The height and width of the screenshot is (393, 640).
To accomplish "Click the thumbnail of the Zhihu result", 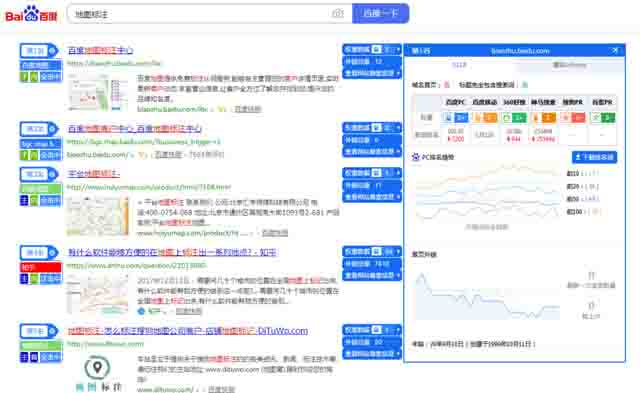I will (98, 295).
